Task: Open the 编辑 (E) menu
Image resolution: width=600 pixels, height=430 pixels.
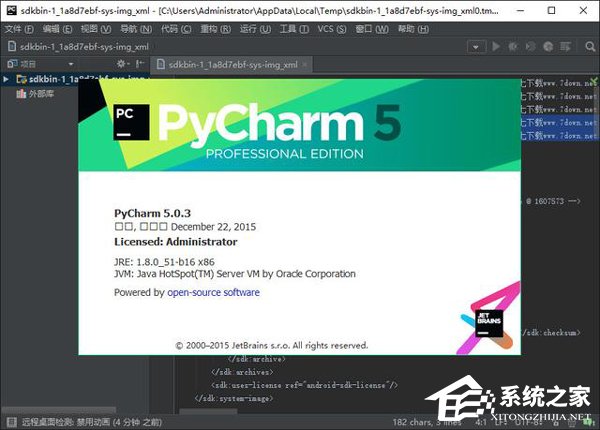Action: click(57, 29)
